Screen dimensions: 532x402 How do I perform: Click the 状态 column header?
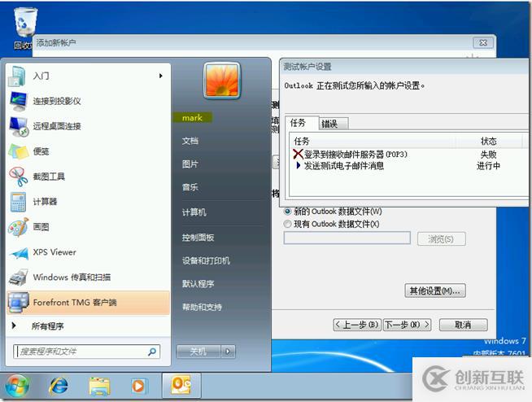click(488, 141)
